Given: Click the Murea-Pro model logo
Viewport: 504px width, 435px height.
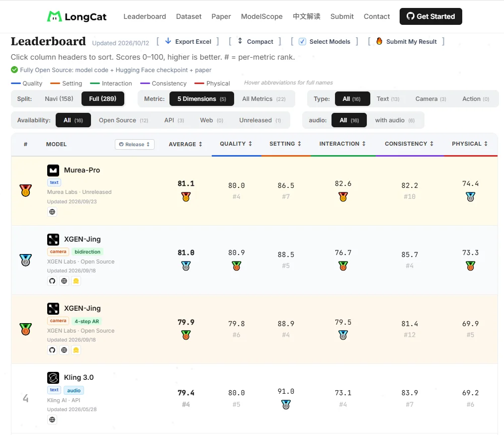Looking at the screenshot, I should click(x=53, y=171).
